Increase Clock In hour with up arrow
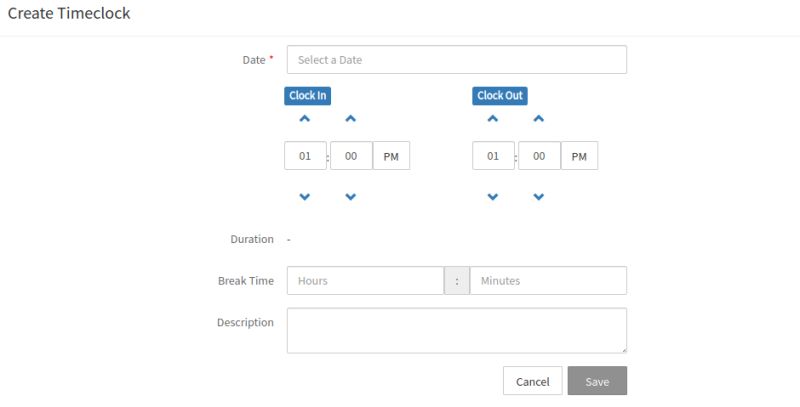This screenshot has width=800, height=407. [305, 119]
